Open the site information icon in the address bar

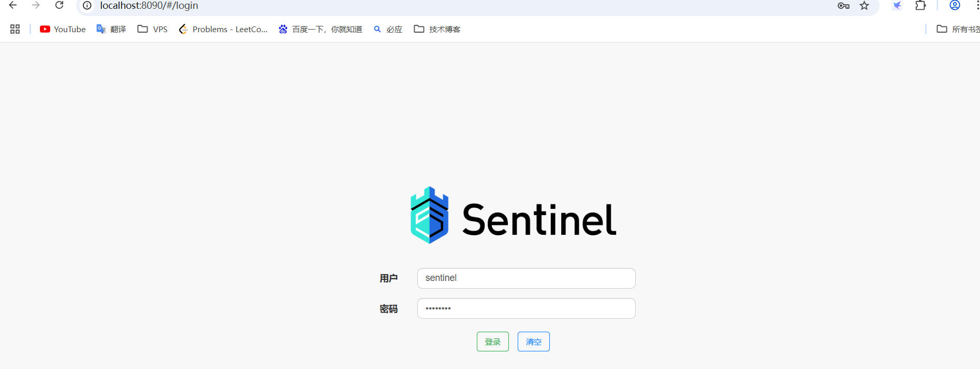[x=87, y=6]
